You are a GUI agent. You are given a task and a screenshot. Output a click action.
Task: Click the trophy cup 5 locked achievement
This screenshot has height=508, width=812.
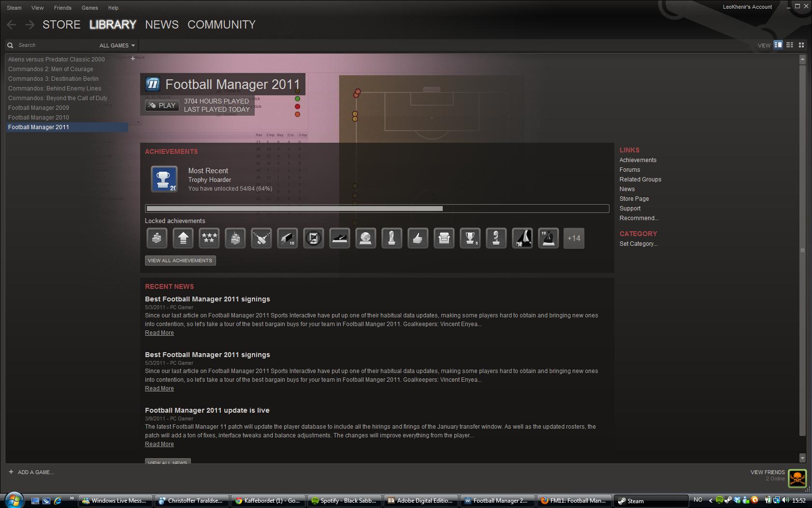tap(470, 238)
